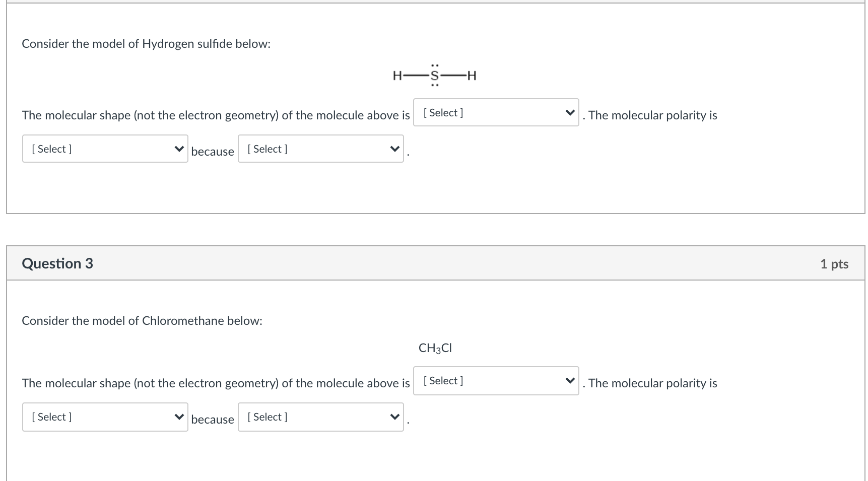This screenshot has width=868, height=481.
Task: Click chevron arrow of chloromethane shape select
Action: tap(570, 380)
